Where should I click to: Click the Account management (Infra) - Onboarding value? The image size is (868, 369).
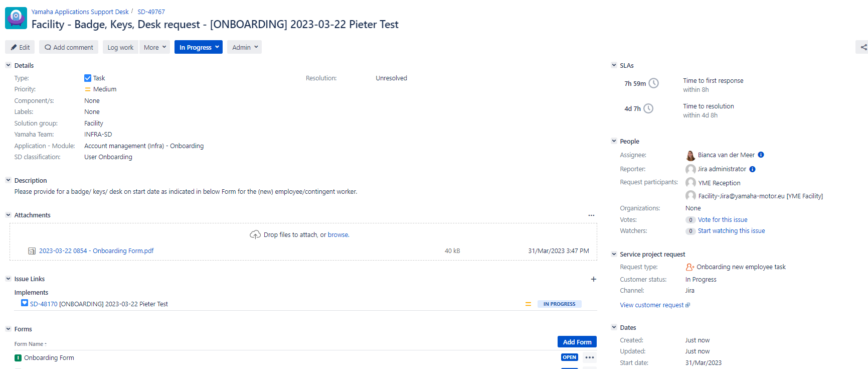click(144, 146)
